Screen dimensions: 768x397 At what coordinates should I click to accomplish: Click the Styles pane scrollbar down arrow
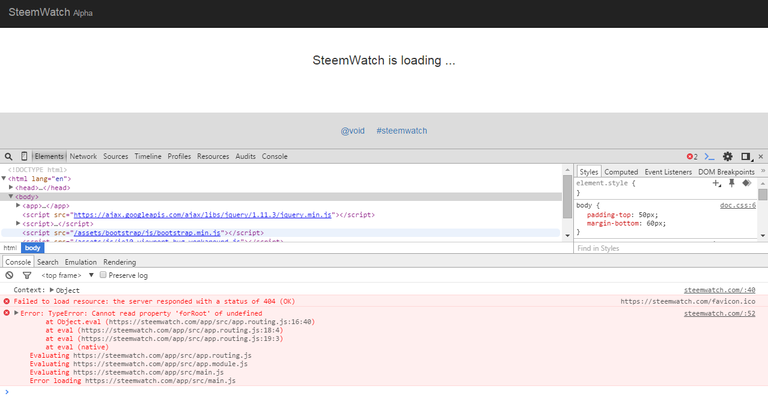(x=763, y=235)
